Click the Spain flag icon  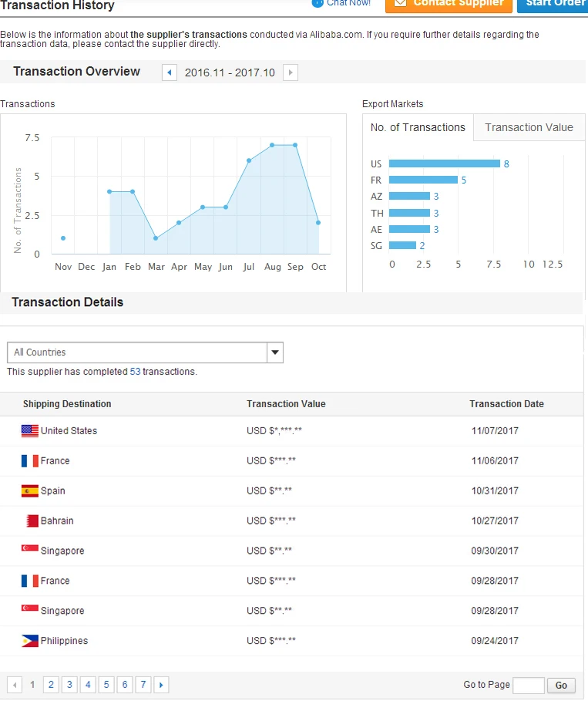click(30, 491)
